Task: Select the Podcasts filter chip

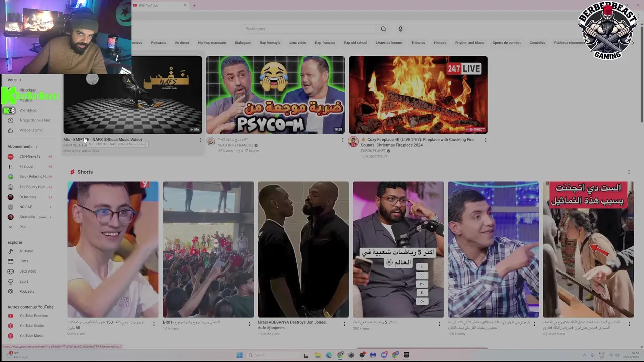Action: [158, 43]
